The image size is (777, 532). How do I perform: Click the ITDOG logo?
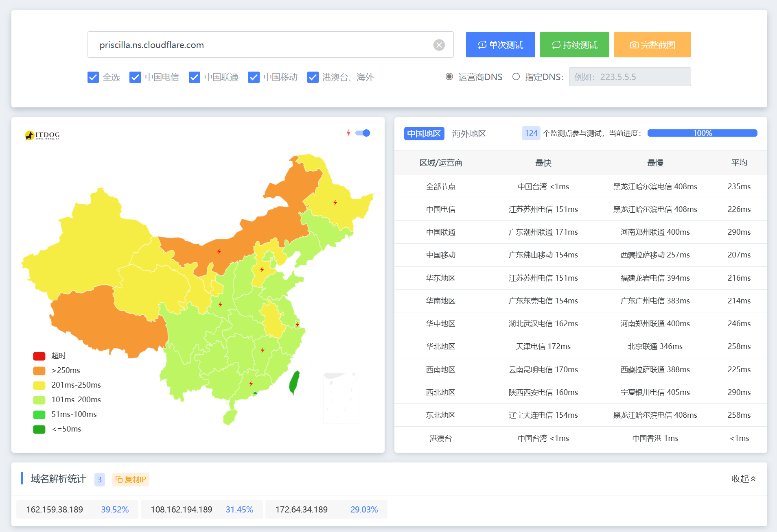point(42,135)
